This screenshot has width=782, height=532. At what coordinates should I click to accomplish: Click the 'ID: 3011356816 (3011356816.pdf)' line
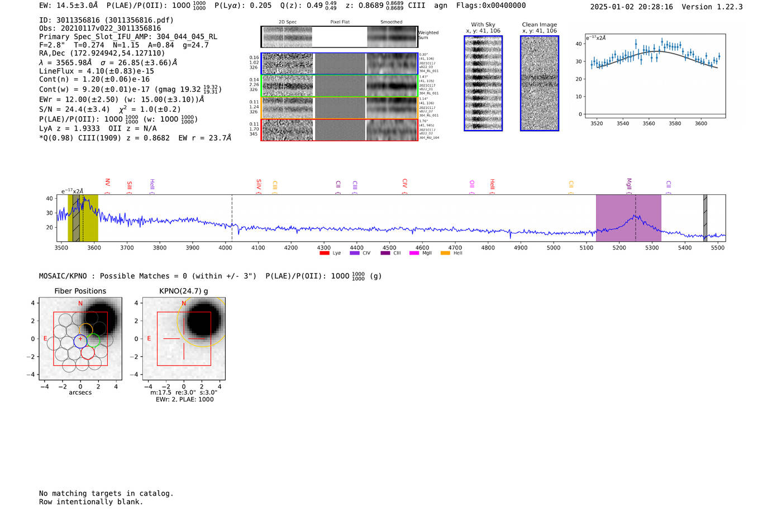point(106,20)
